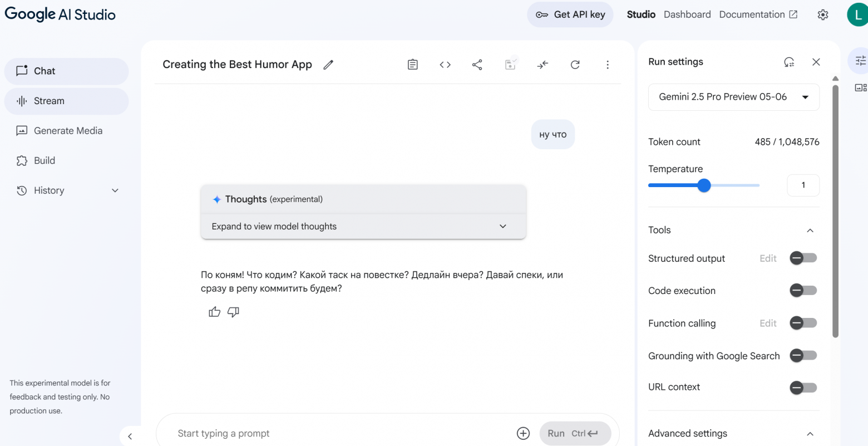Screen dimensions: 868x446
Task: Click the Get code icon
Action: (x=445, y=65)
